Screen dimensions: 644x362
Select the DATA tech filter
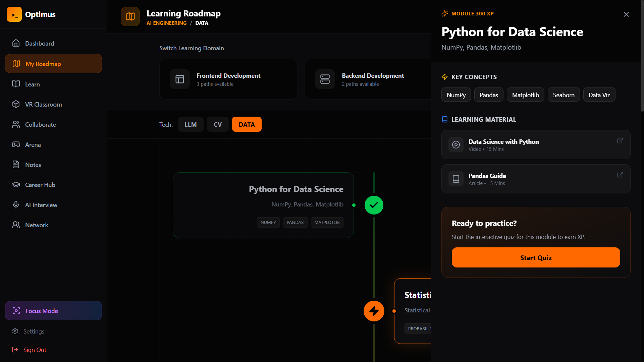click(x=247, y=124)
